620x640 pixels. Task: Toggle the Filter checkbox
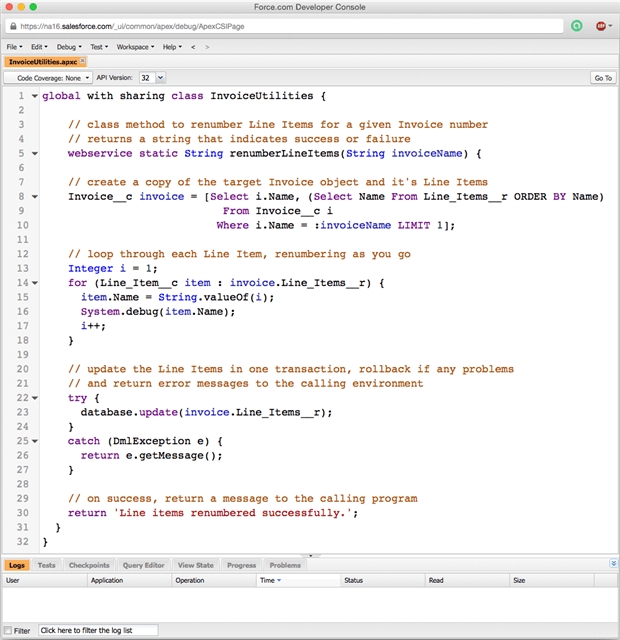[8, 630]
